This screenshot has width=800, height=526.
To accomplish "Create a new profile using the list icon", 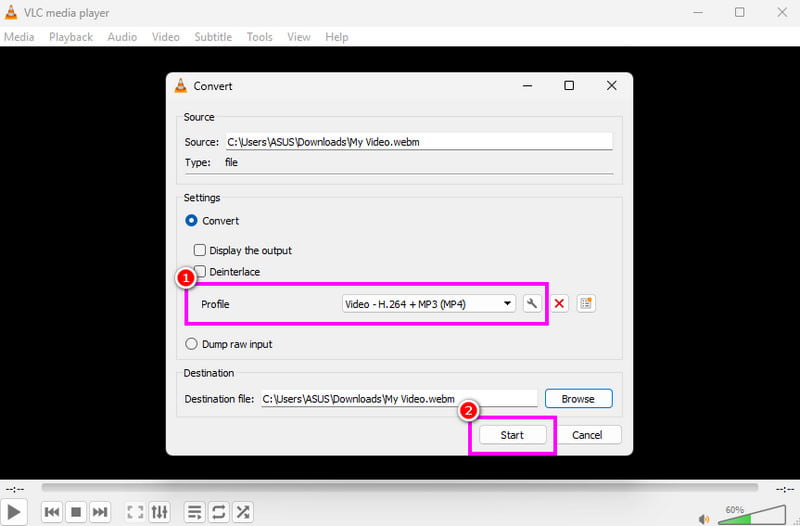I will [x=587, y=304].
